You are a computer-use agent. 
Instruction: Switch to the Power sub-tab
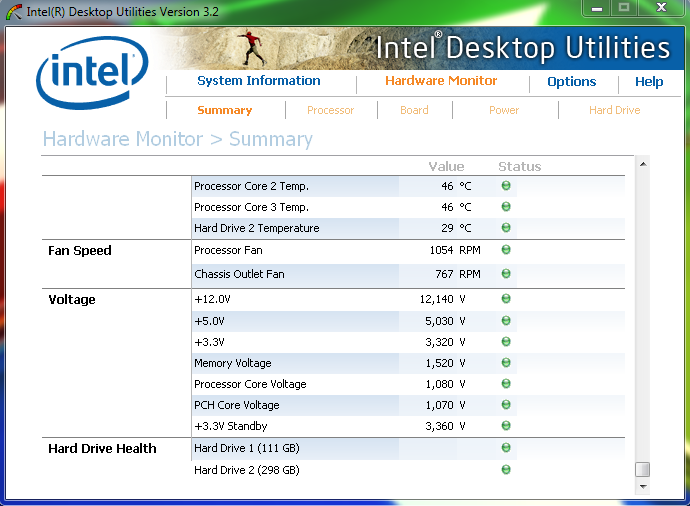tap(504, 110)
